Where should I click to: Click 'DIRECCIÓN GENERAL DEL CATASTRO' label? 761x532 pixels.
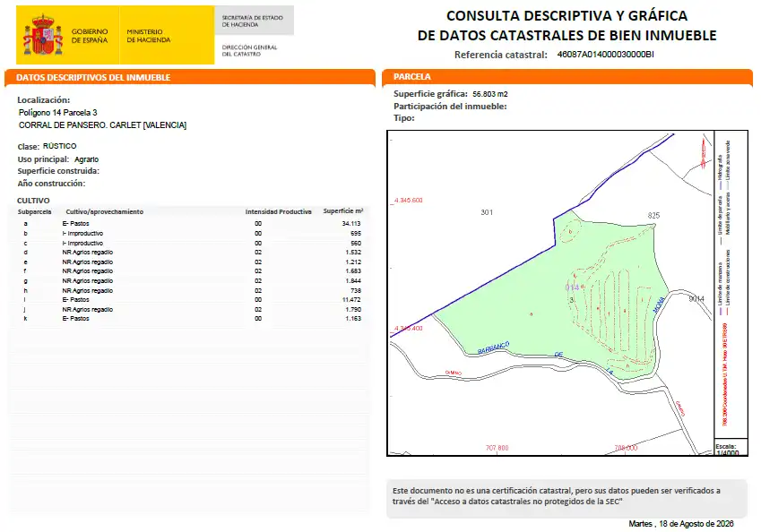click(249, 50)
